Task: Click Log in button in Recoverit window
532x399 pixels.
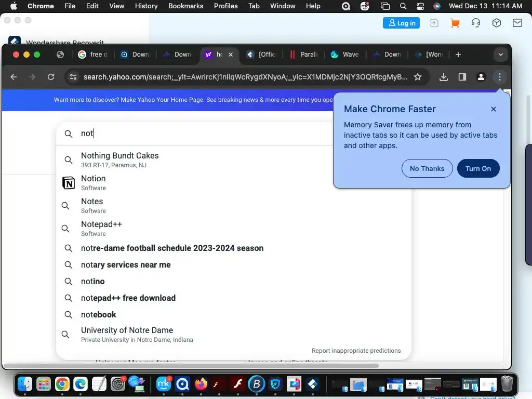Action: (x=401, y=23)
